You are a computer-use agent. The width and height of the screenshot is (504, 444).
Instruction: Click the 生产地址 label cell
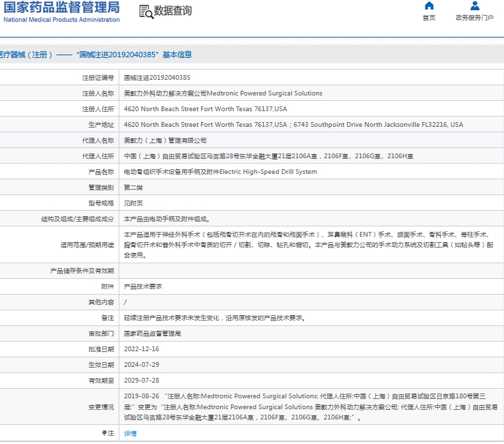[101, 125]
